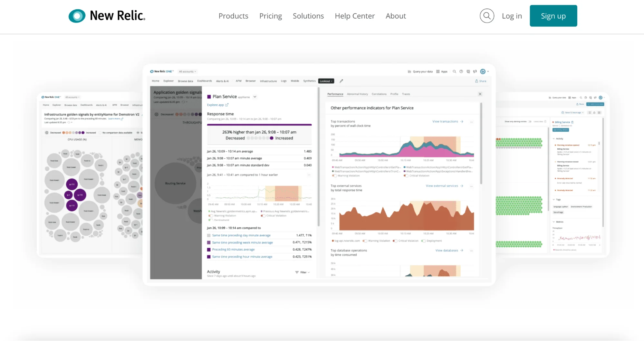Collapse the Tags section in right window
The width and height of the screenshot is (644, 341).
(x=554, y=200)
